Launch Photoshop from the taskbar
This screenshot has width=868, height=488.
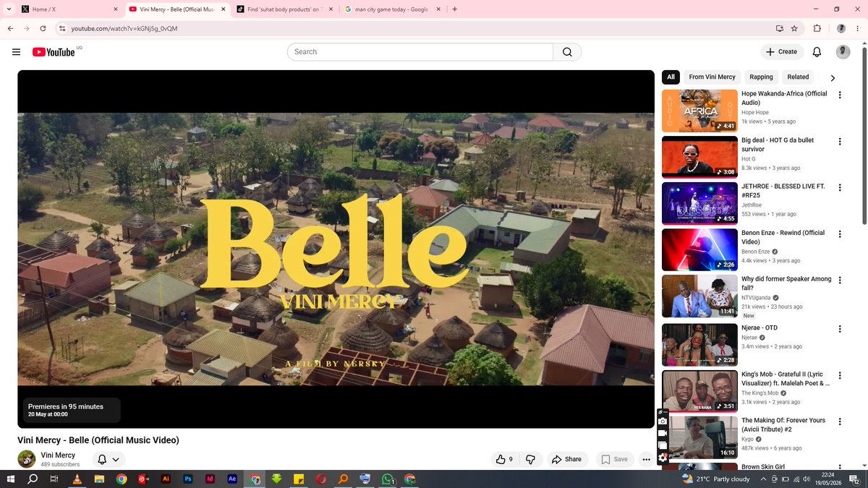(188, 479)
